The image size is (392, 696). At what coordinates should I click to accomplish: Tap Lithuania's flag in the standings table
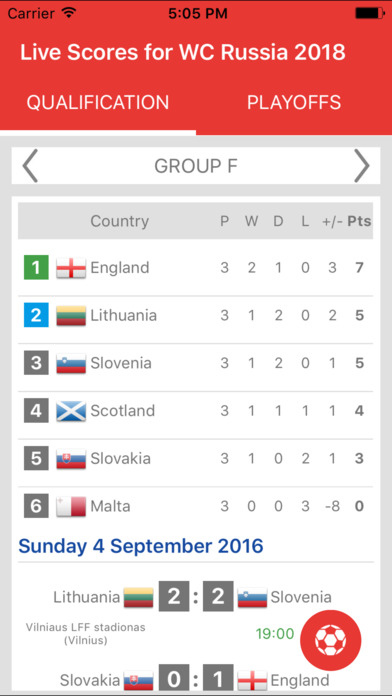point(71,316)
